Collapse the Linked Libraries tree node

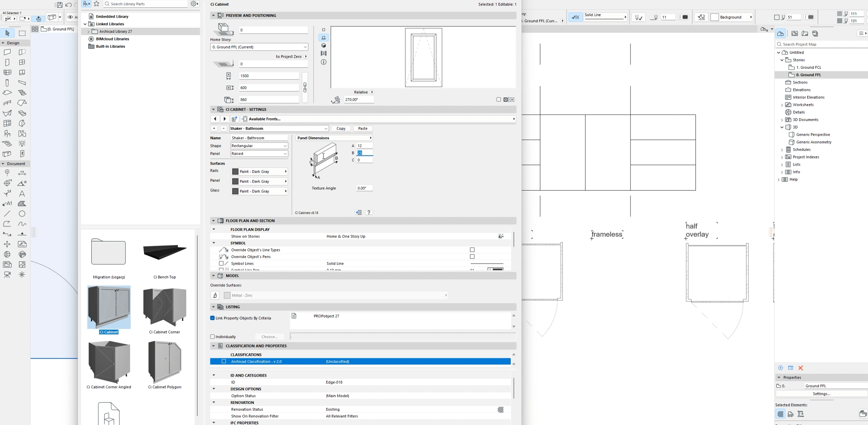coord(85,24)
